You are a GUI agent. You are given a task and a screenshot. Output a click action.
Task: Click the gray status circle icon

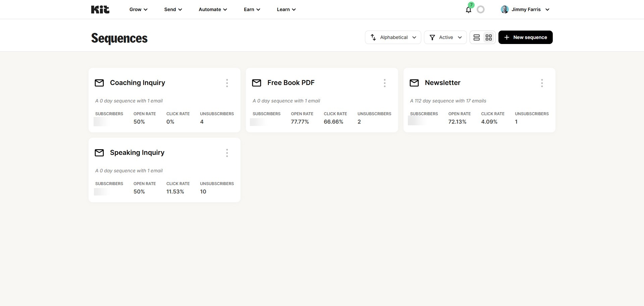481,10
